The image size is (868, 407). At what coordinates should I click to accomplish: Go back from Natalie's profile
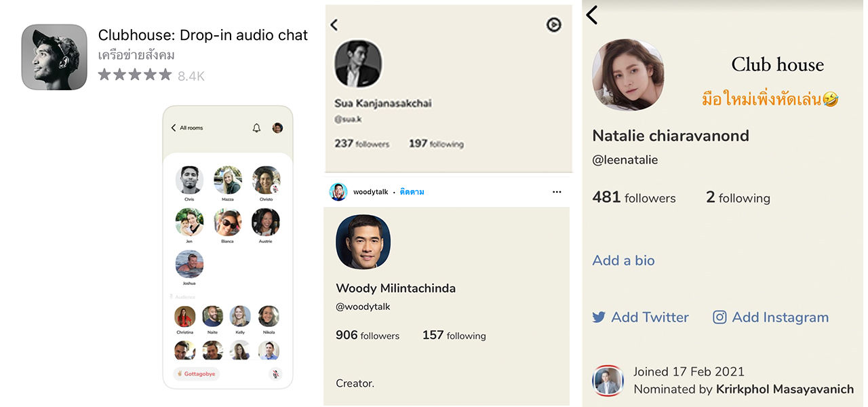point(592,15)
